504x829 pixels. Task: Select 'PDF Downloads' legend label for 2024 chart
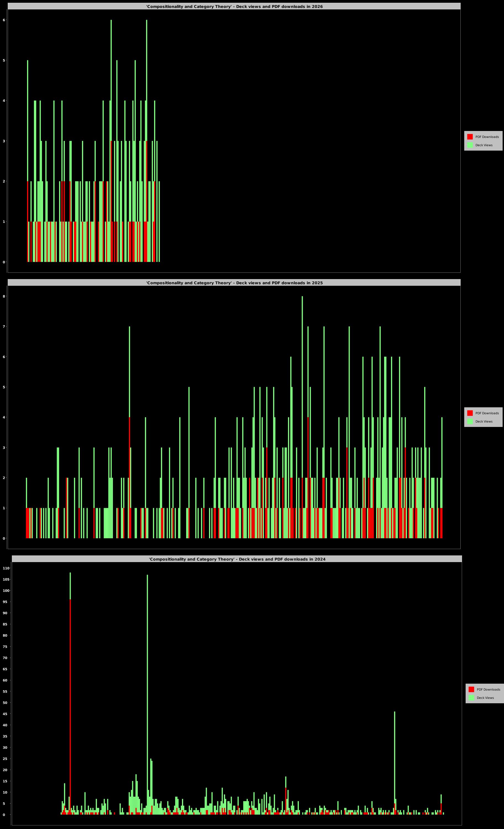click(488, 689)
